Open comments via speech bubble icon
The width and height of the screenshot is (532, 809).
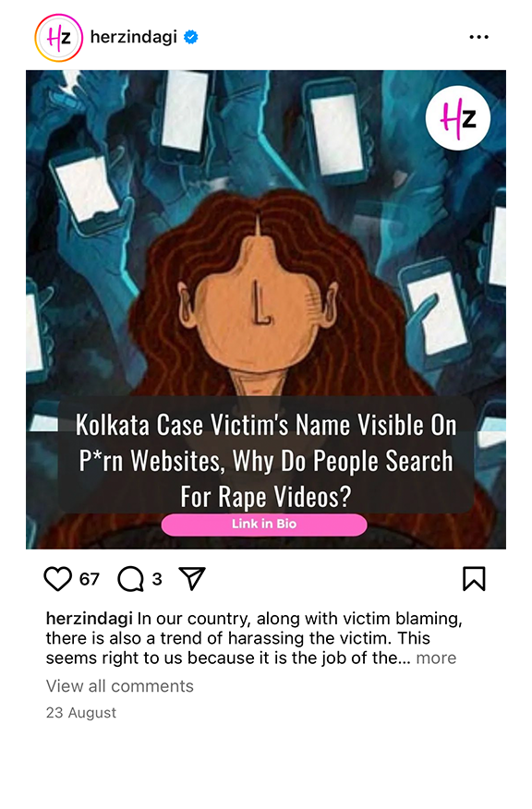coord(130,579)
